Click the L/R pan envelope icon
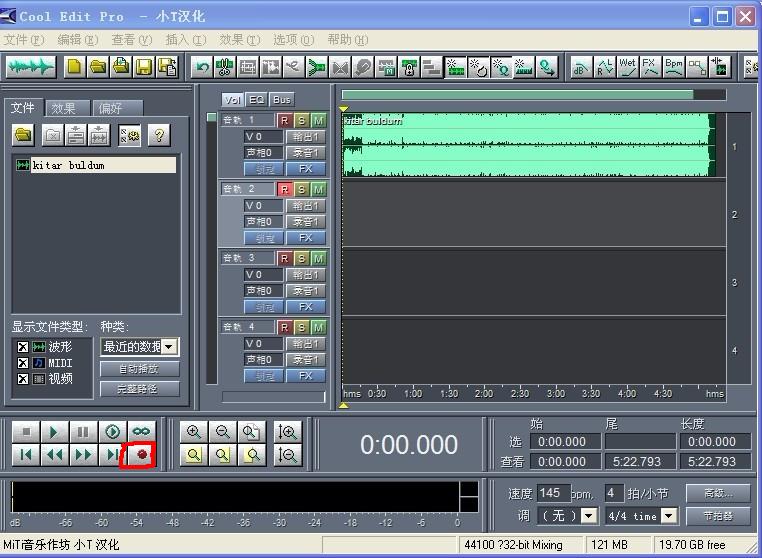Screen dimensions: 762x558 pos(605,67)
